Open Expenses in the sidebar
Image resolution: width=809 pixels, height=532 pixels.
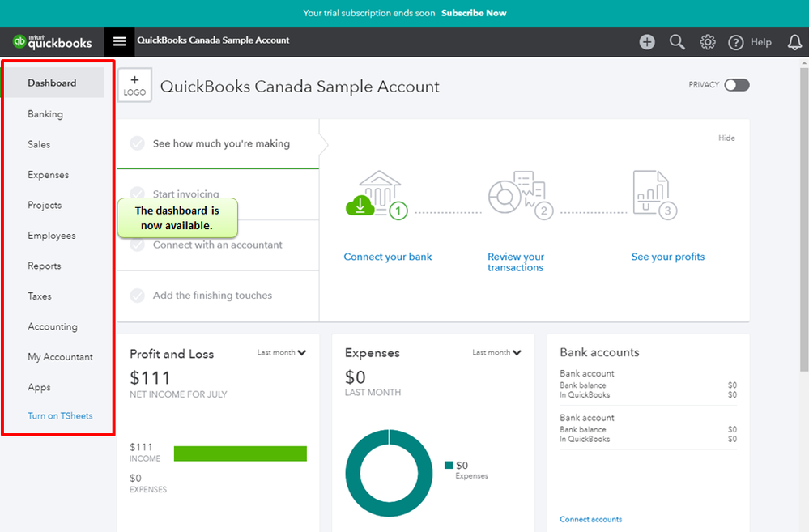coord(48,175)
